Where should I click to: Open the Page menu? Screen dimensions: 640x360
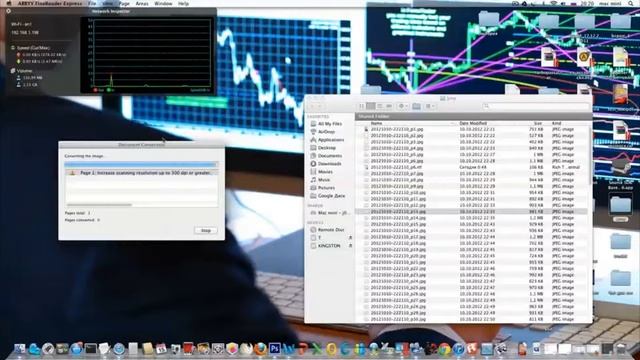pyautogui.click(x=124, y=3)
